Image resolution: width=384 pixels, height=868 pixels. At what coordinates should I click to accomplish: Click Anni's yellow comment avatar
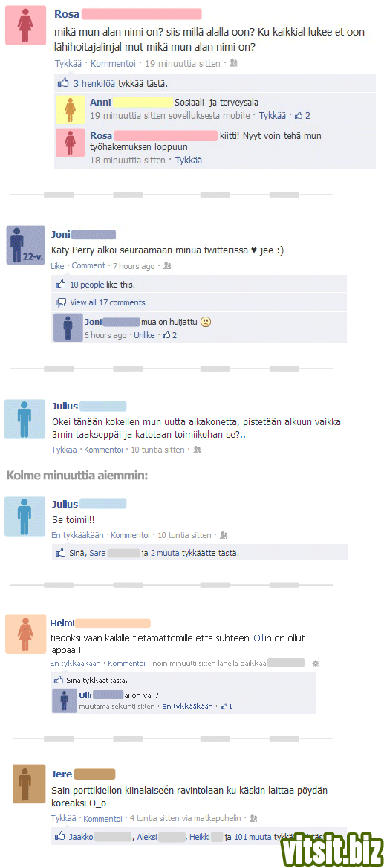pos(71,110)
